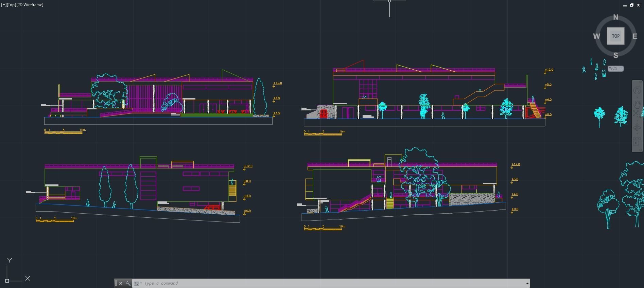
Task: Click the Zoom Extents navigation icon
Action: [x=637, y=114]
